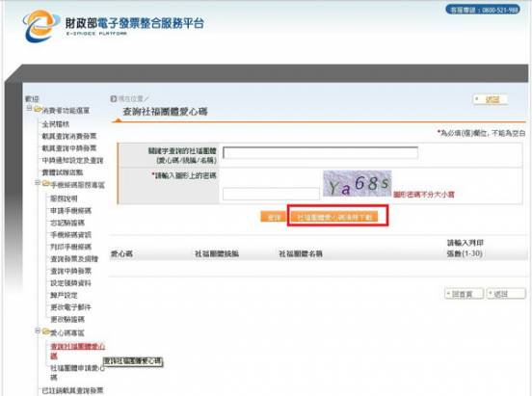Click the 消費者功能選單 folder icon
This screenshot has height=396, width=532.
pos(38,110)
